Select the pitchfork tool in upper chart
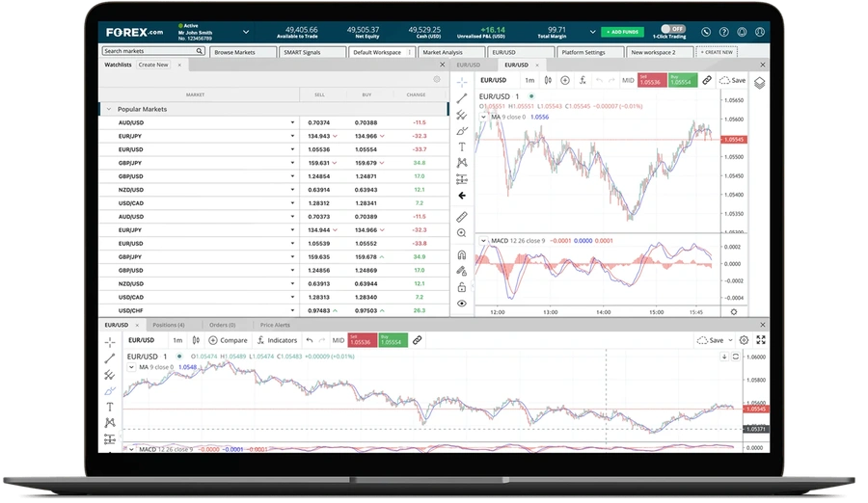 [462, 115]
